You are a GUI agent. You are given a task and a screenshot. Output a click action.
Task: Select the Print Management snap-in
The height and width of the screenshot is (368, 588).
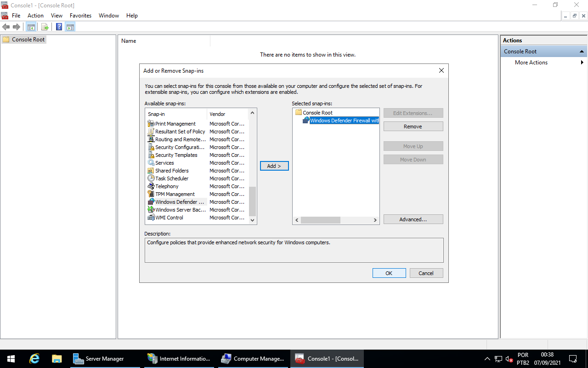pos(175,124)
